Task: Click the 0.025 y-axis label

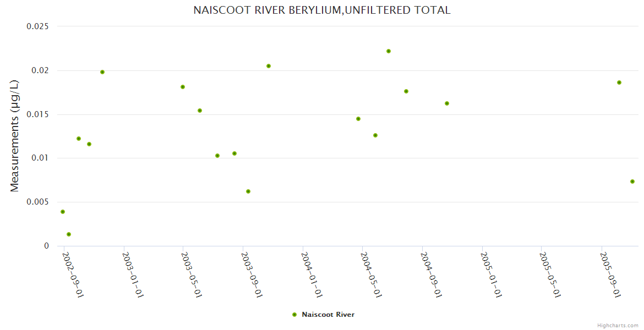Action: tap(38, 26)
